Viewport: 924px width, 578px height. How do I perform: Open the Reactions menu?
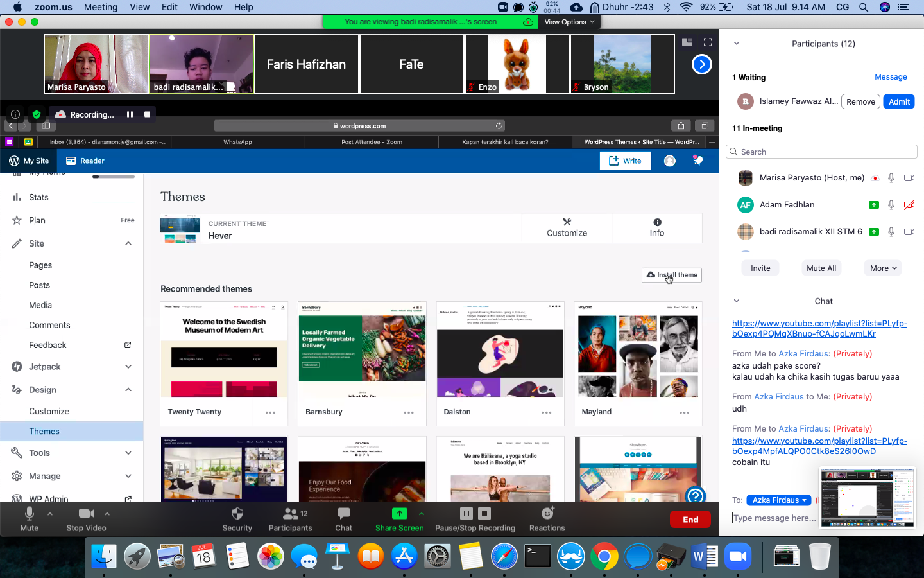pos(547,519)
